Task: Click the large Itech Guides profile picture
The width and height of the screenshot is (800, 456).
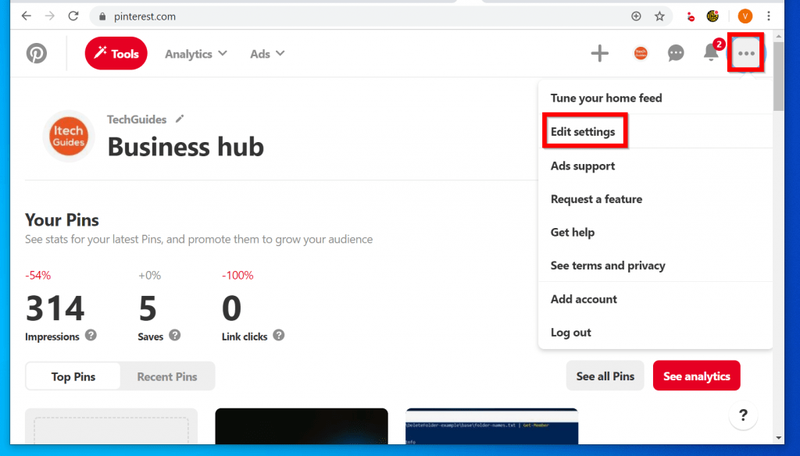Action: pos(68,136)
